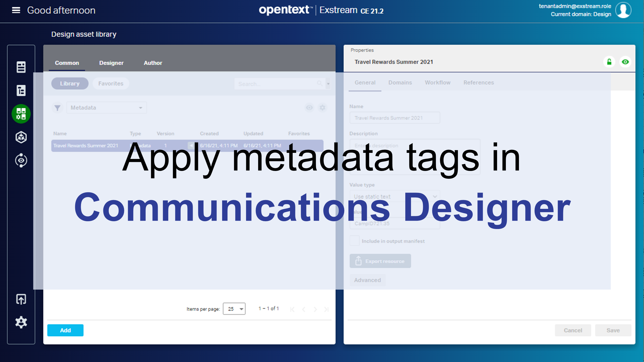
Task: Click the Cancel button
Action: [x=573, y=330]
